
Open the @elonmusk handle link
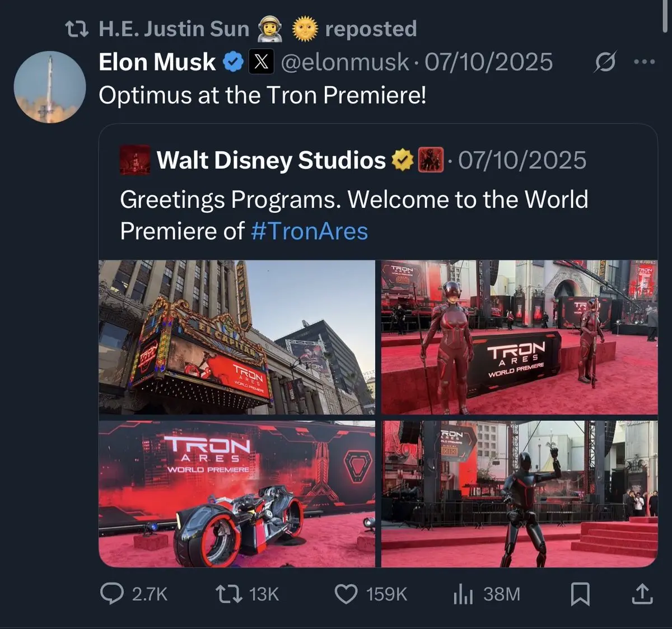point(344,62)
